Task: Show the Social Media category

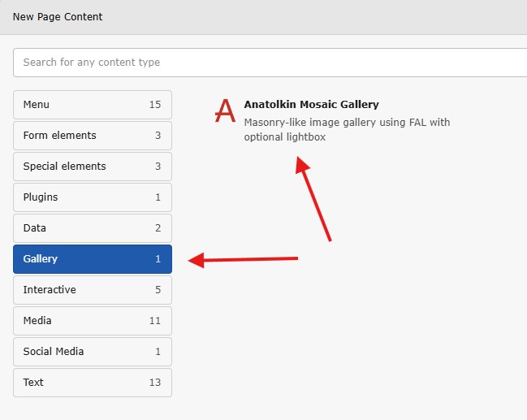Action: pyautogui.click(x=81, y=352)
